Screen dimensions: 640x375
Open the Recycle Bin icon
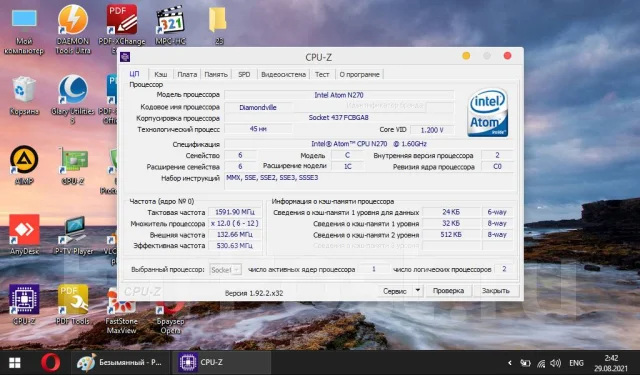coord(24,96)
